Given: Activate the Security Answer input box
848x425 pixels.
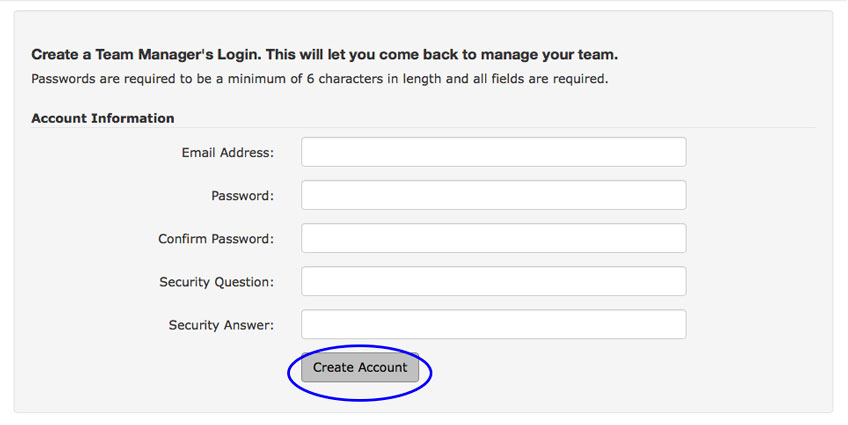Looking at the screenshot, I should [494, 324].
